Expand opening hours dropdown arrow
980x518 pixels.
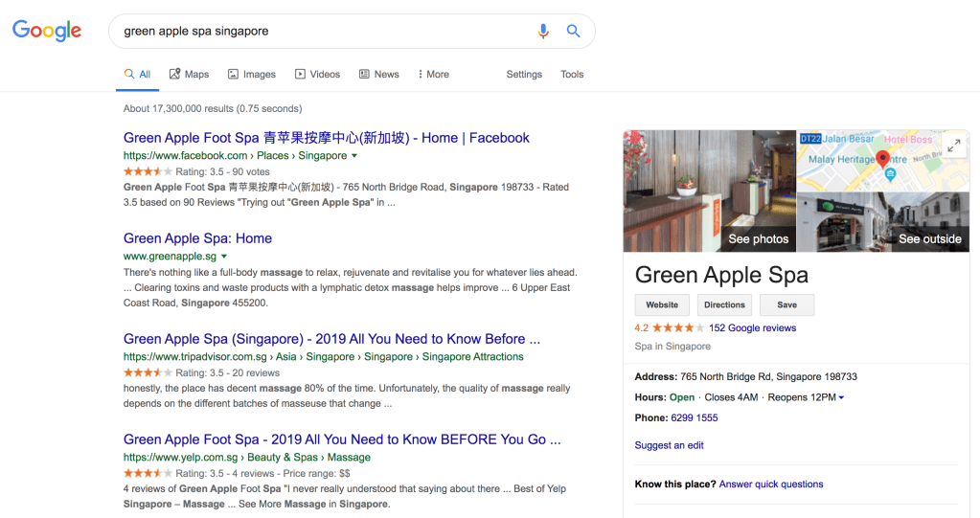coord(841,397)
